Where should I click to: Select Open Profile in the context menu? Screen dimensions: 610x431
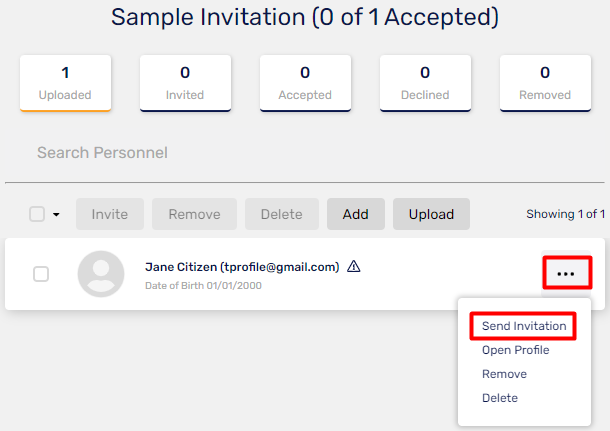pos(515,350)
